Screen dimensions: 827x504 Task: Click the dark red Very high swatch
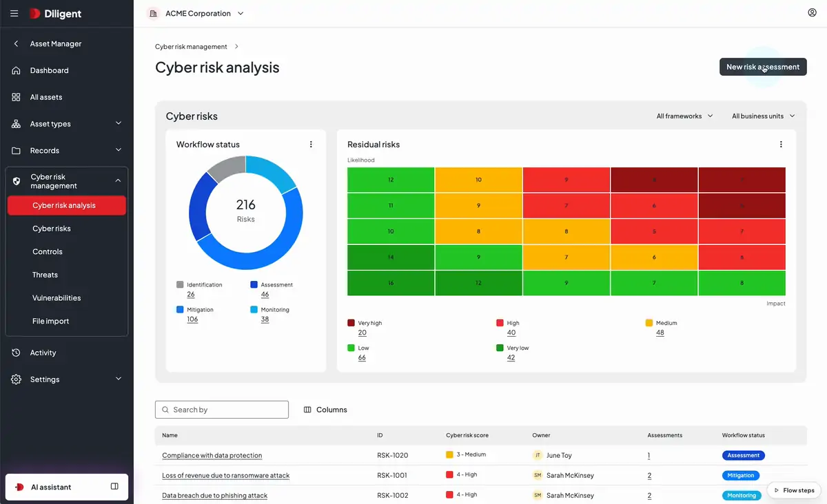coord(351,322)
